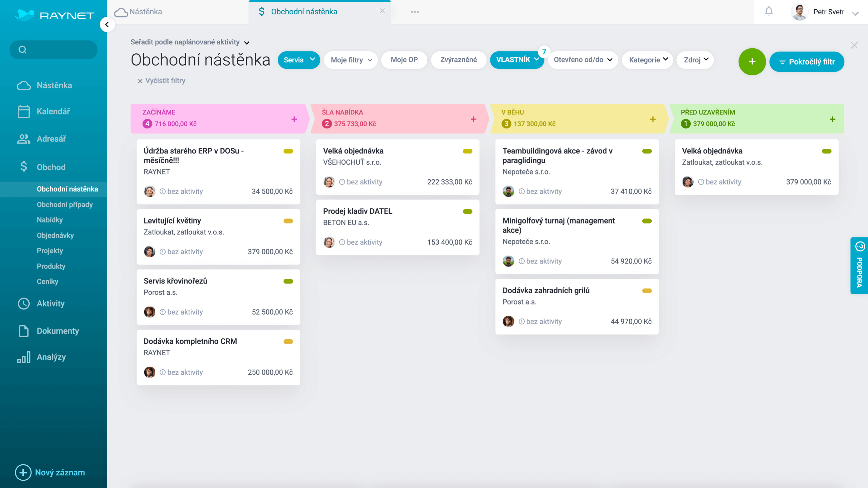868x488 pixels.
Task: Open notifications via the bell icon
Action: pos(769,11)
